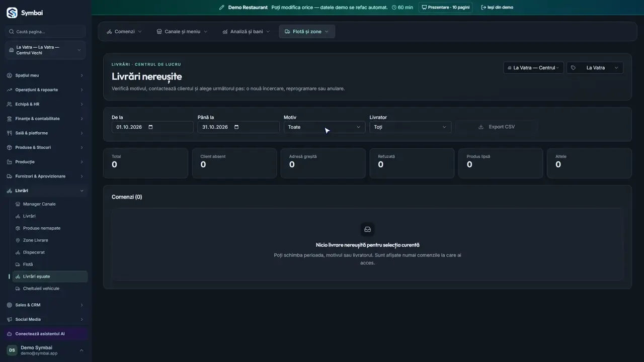Click the pencil edit icon beside Demo Restaurant
The image size is (644, 362).
point(222,8)
